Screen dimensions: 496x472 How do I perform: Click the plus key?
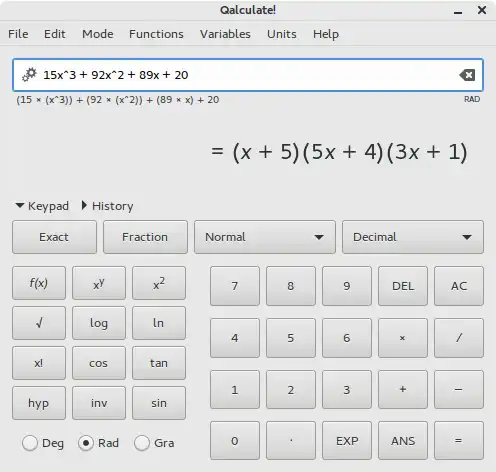tap(403, 389)
